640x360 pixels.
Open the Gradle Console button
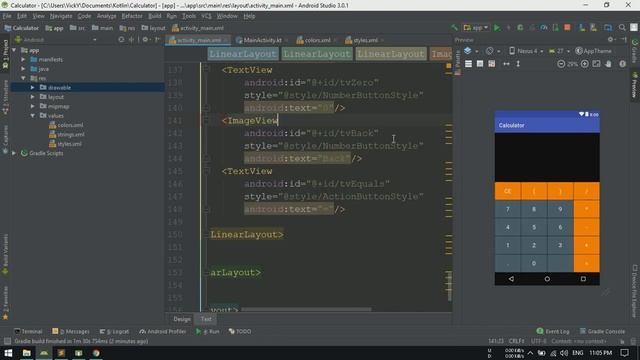[602, 331]
